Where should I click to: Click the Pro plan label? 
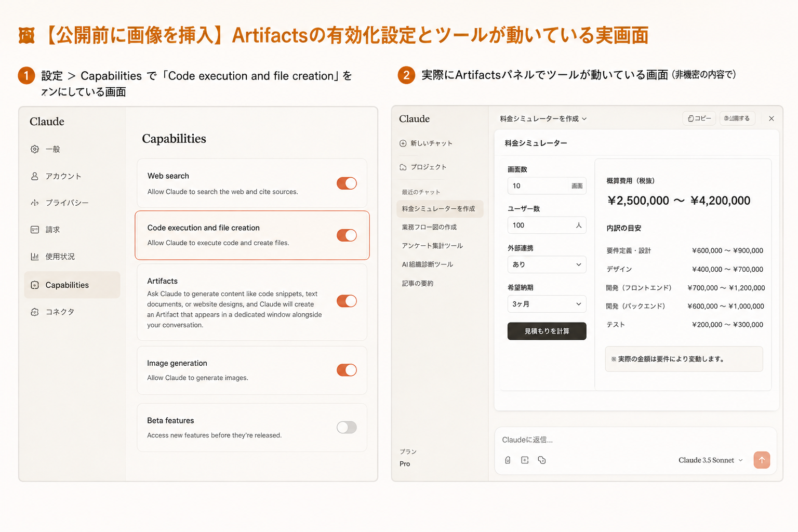click(x=405, y=464)
